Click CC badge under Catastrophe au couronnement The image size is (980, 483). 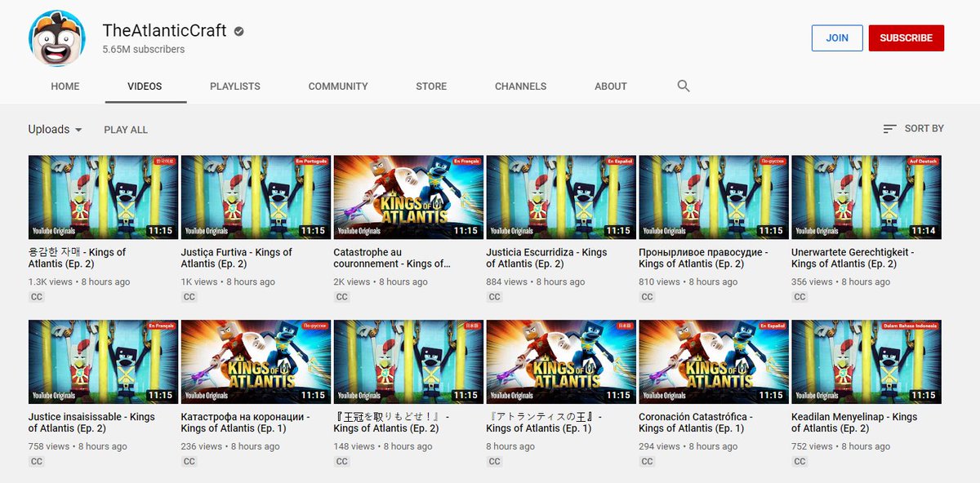pos(342,297)
